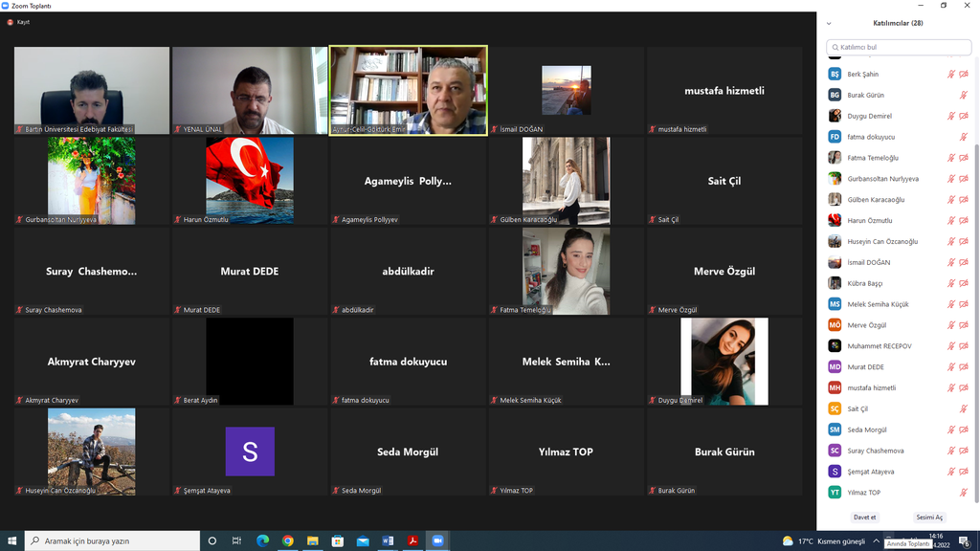
Task: Select Gurbansoltan Nurlyyeva's video grid tile
Action: tap(92, 181)
